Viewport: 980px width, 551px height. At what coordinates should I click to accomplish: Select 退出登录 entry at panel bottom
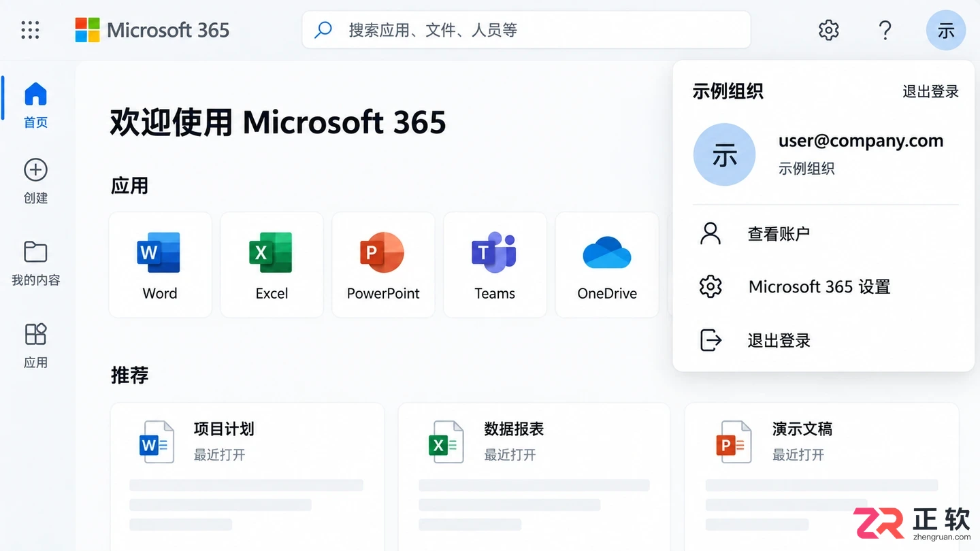(823, 340)
